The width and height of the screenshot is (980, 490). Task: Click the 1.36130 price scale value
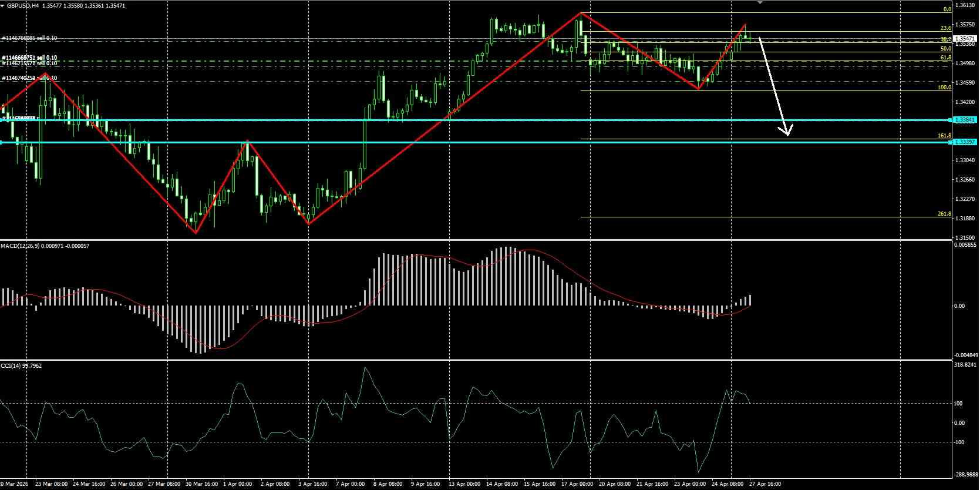click(965, 5)
